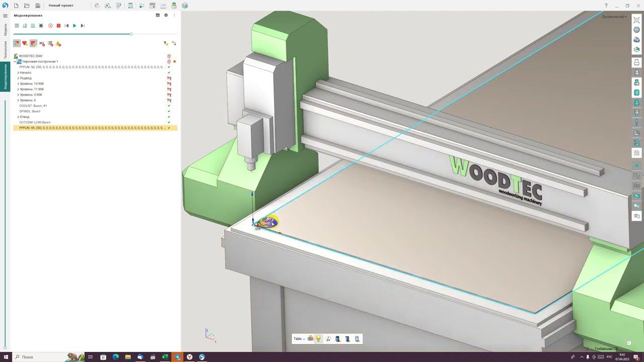Click the history undo icon in the top toolbar
Image resolution: width=644 pixels, height=362 pixels.
pos(97,6)
